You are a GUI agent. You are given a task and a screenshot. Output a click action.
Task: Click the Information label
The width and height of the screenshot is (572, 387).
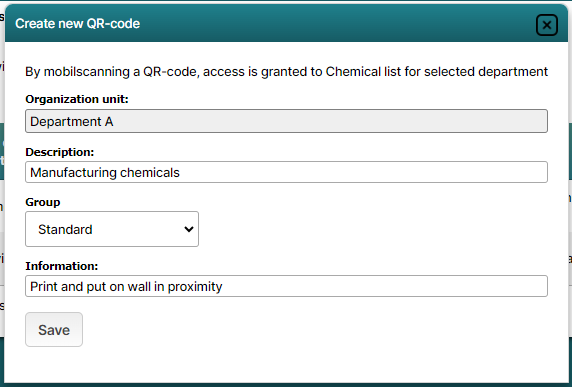coord(62,266)
